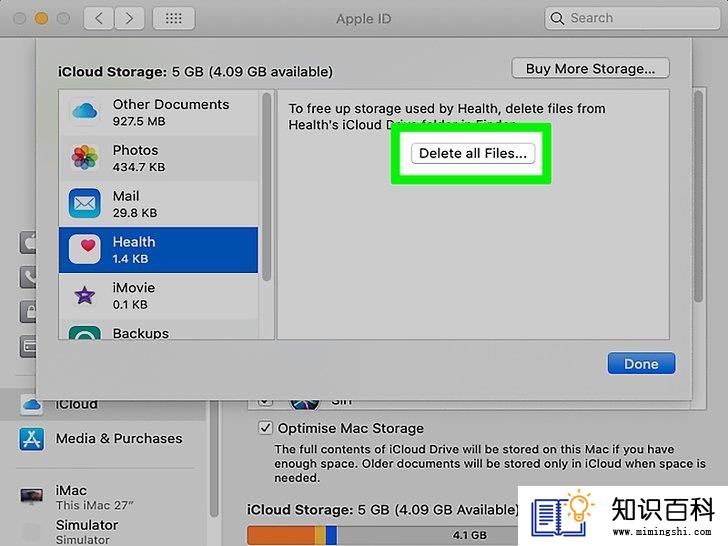
Task: Click the 4.1 GB free storage segment
Action: pos(469,535)
